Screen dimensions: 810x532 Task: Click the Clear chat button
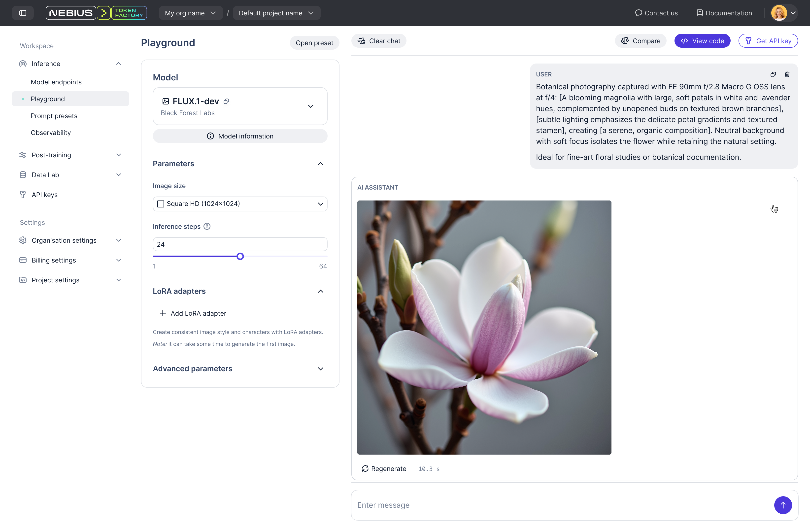[x=379, y=41]
